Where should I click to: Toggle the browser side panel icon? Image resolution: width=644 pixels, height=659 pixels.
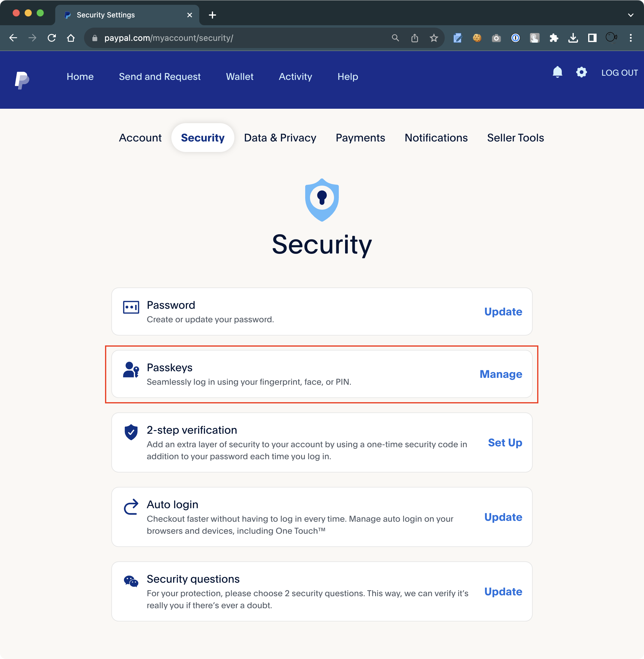[592, 38]
